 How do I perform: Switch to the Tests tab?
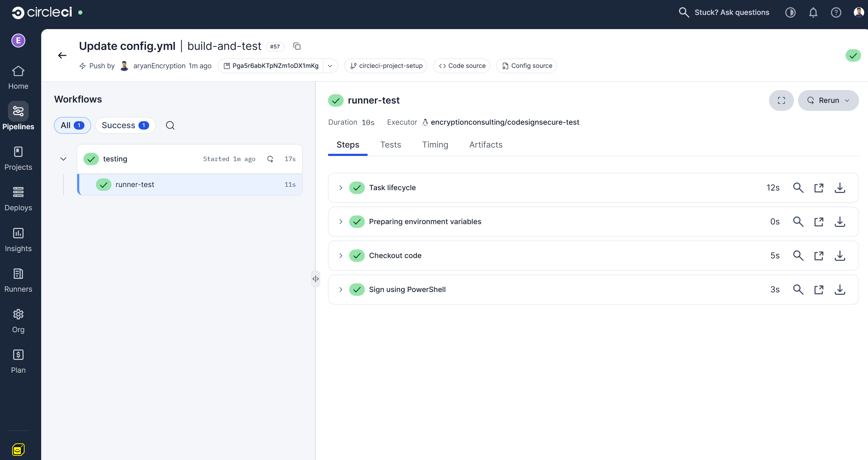click(391, 145)
